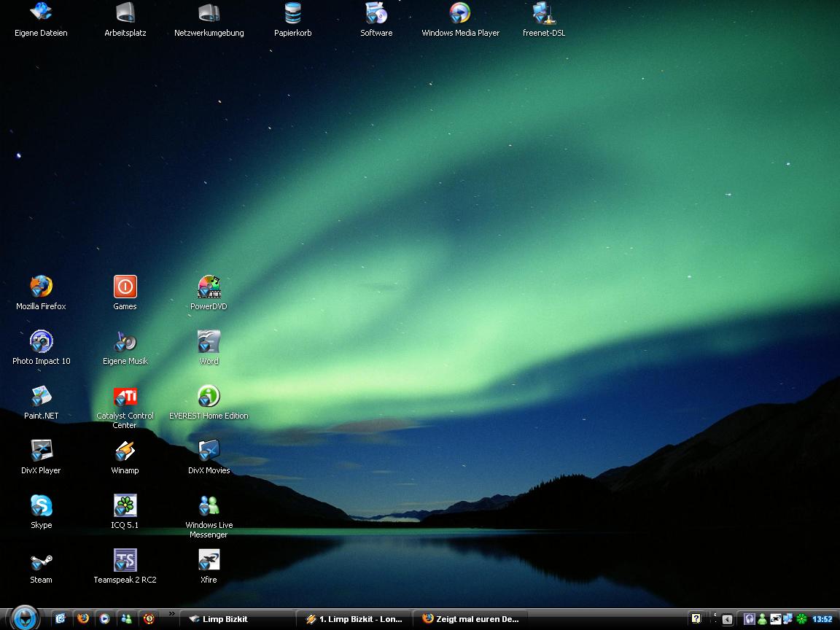Switch to Firefox 'Zeigt mal euren De...' window

470,619
